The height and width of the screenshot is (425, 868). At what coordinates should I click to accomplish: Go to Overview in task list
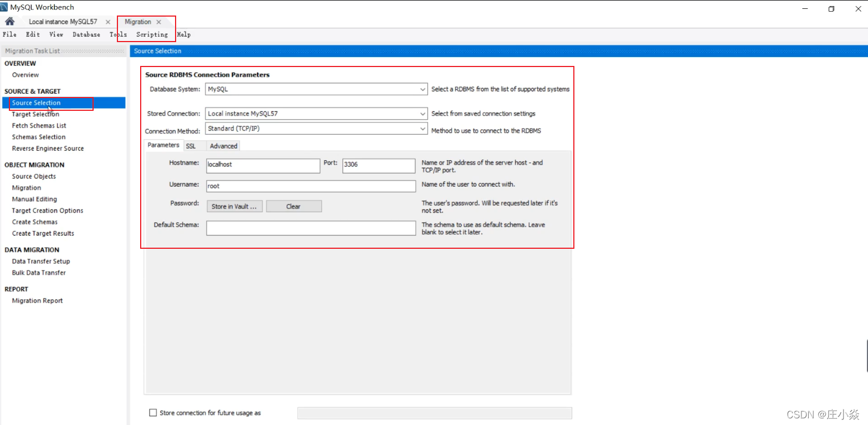pos(25,75)
